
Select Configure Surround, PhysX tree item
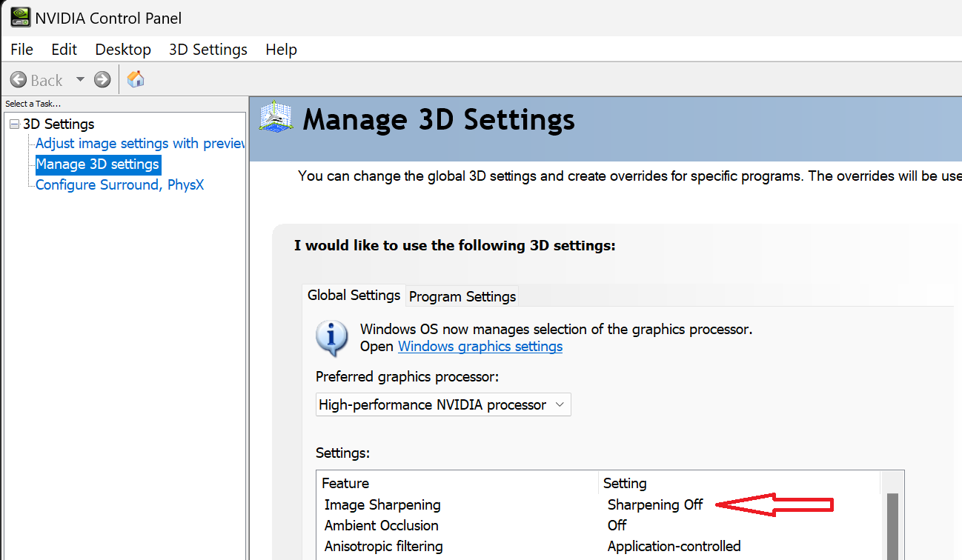(x=119, y=184)
